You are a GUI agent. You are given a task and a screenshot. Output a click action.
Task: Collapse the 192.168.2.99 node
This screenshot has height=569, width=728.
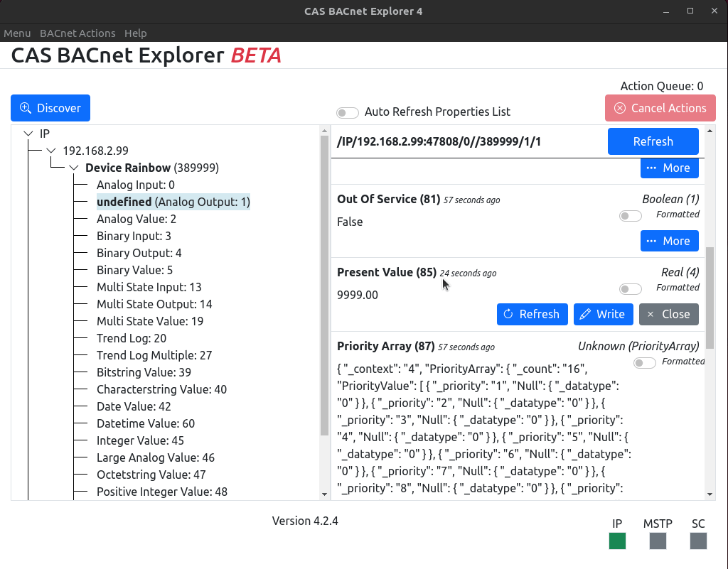coord(51,151)
